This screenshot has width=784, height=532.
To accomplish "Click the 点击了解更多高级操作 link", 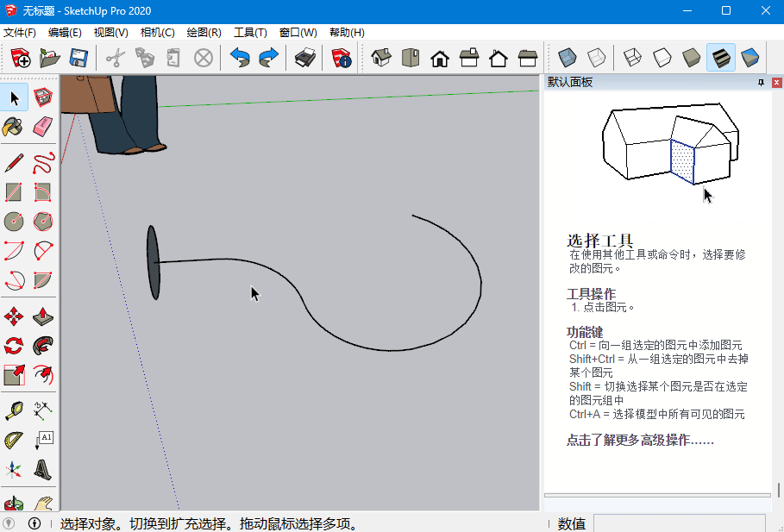I will tap(640, 441).
